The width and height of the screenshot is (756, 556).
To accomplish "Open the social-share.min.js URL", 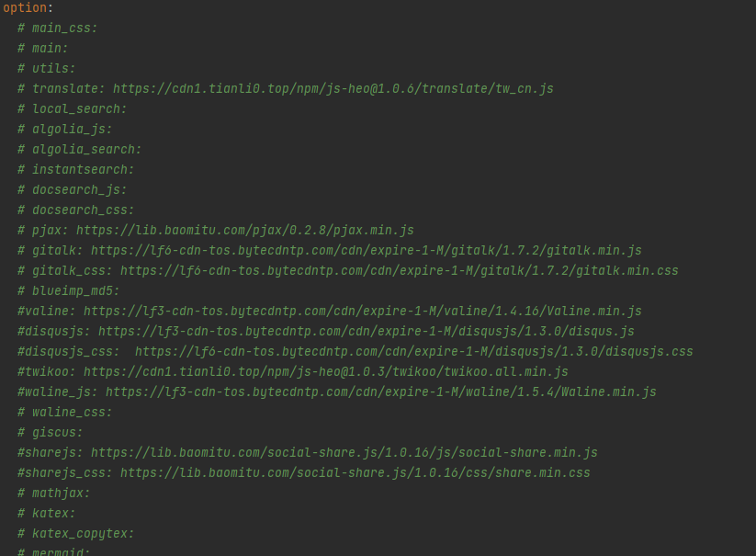I will point(344,453).
